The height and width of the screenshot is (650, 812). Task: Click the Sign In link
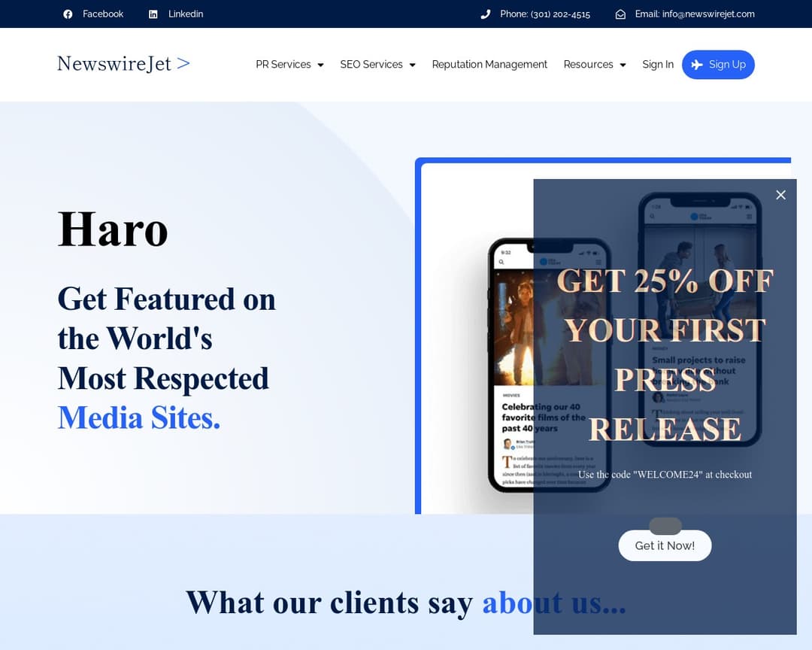click(x=658, y=65)
